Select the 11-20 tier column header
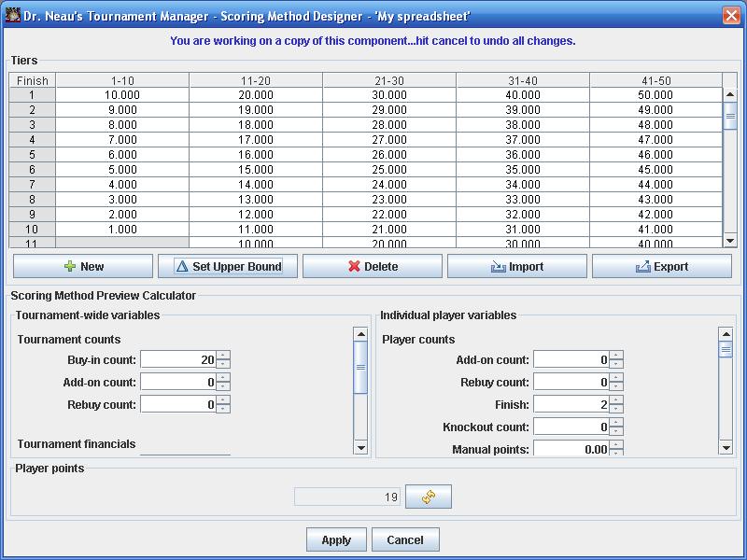This screenshot has width=747, height=560. coord(256,80)
